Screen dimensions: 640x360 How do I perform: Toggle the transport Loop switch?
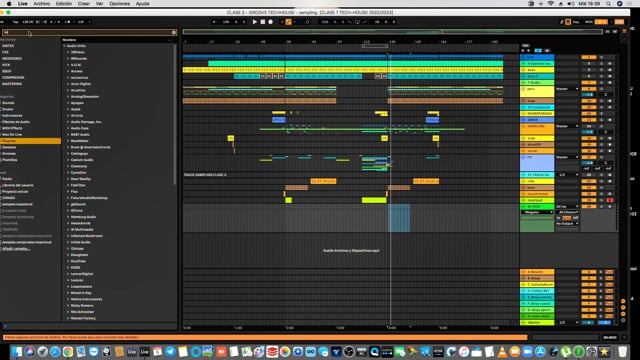pos(357,22)
